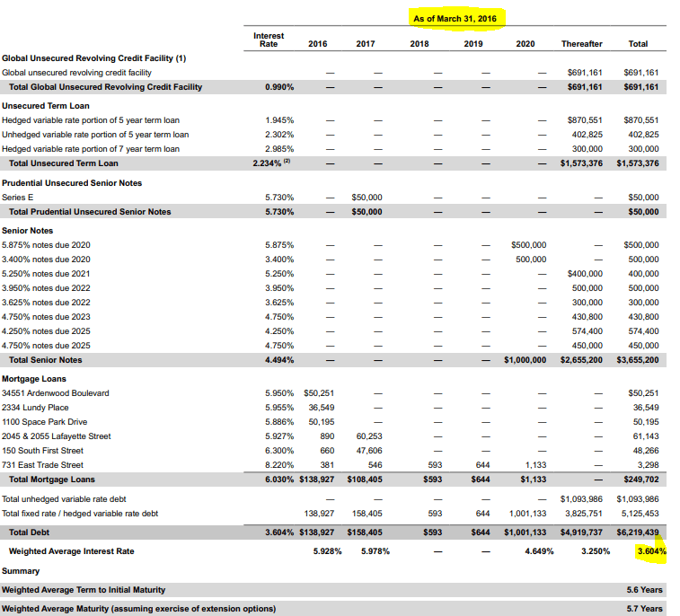Click the $4,919,737 thereafter debt value
The width and height of the screenshot is (680, 616).
point(581,532)
